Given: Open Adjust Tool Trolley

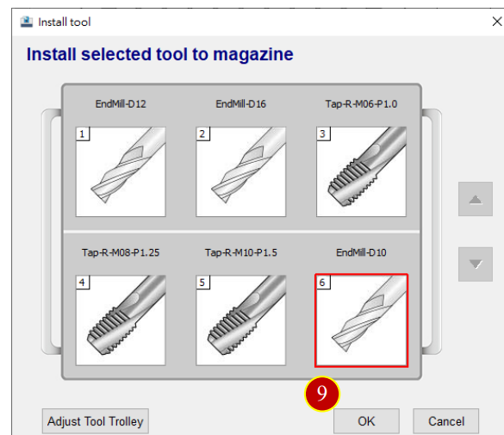Looking at the screenshot, I should pos(95,421).
